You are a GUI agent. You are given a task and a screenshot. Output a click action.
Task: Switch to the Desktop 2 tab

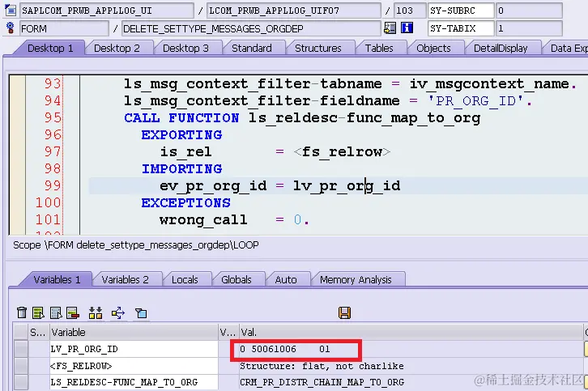point(117,49)
